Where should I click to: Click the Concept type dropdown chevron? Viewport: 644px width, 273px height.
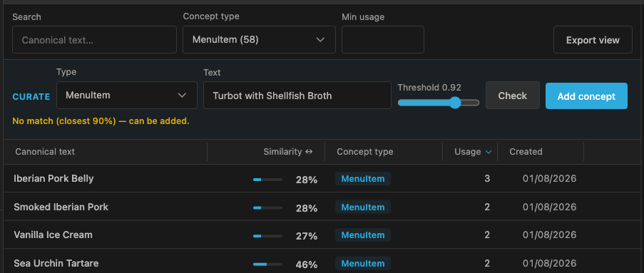coord(320,40)
